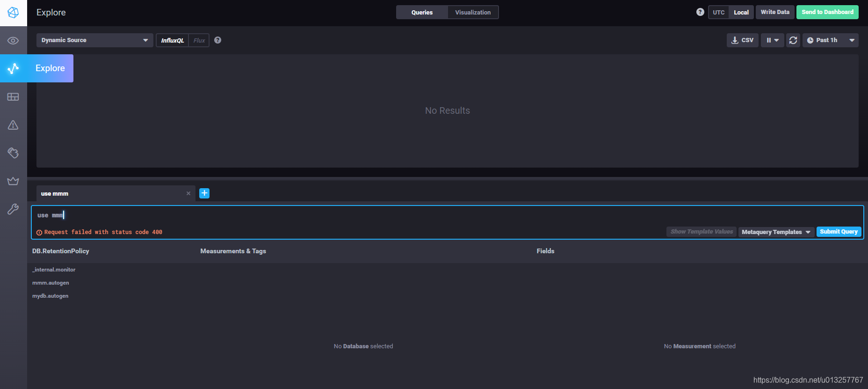The image size is (868, 389).
Task: Switch to the Queries tab
Action: click(422, 12)
